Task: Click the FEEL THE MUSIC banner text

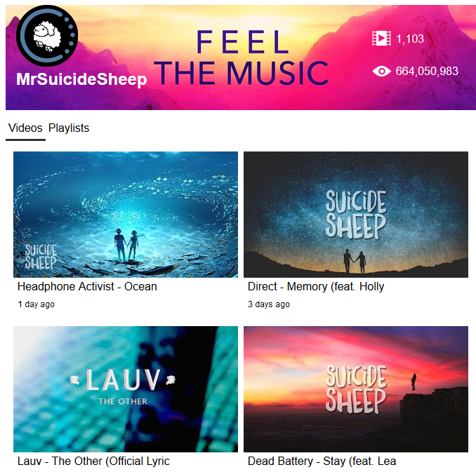Action: 242,57
